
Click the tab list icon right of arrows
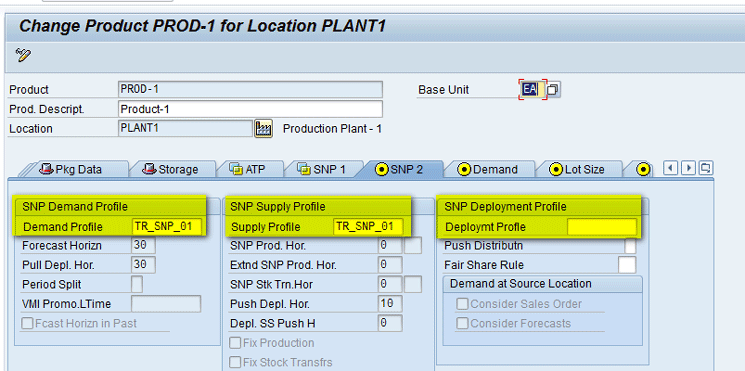click(x=707, y=168)
